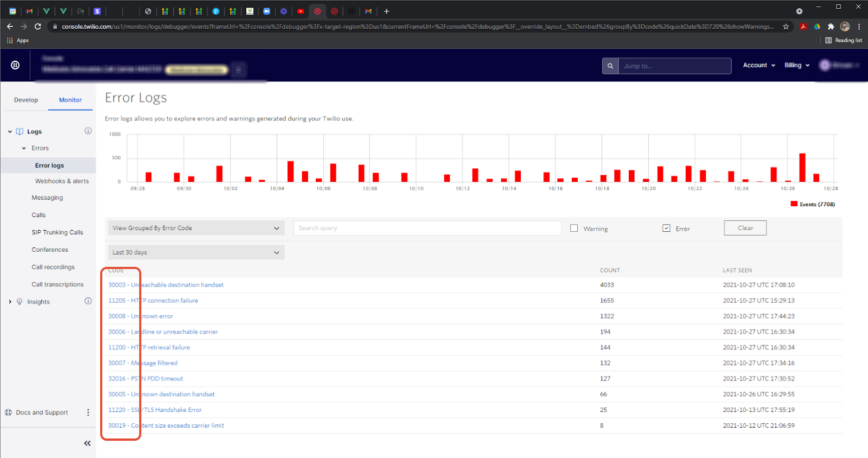Go to Calls logs
Viewport: 868px width, 458px height.
pos(39,215)
